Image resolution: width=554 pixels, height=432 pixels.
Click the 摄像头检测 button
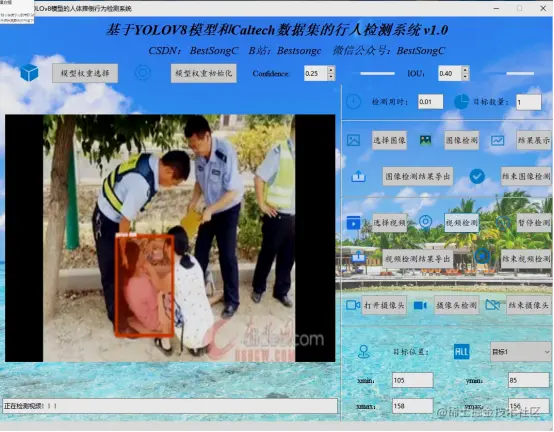click(456, 305)
